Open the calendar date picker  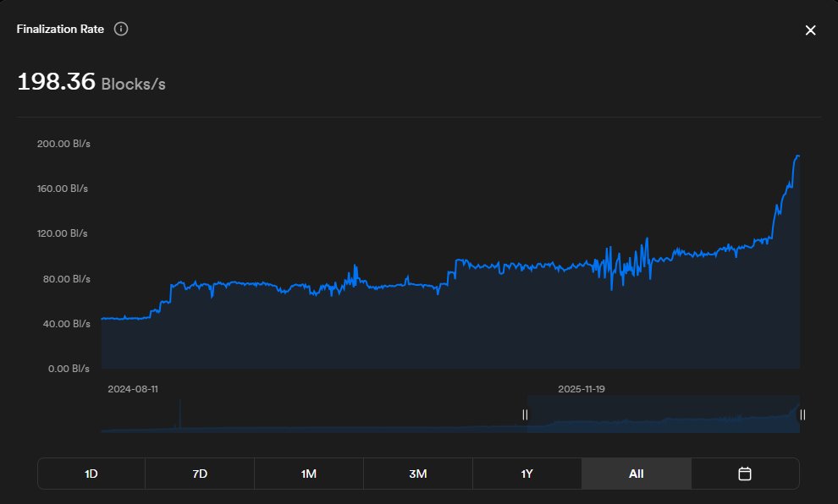[x=745, y=474]
